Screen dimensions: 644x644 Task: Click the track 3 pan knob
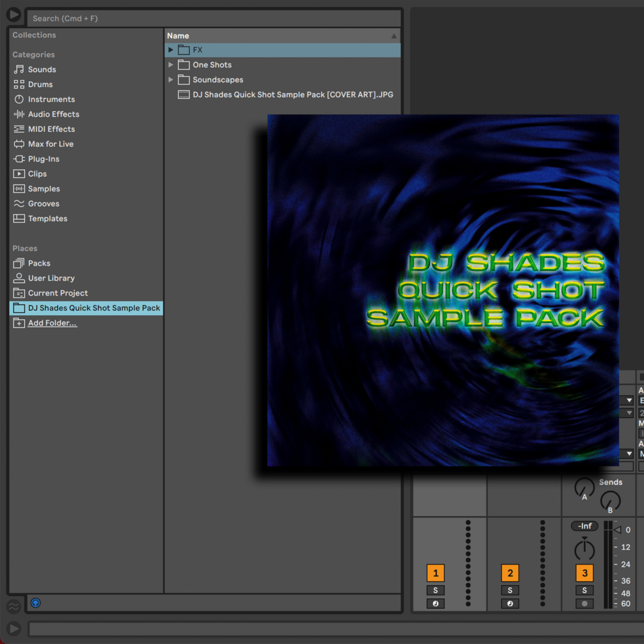coord(584,549)
